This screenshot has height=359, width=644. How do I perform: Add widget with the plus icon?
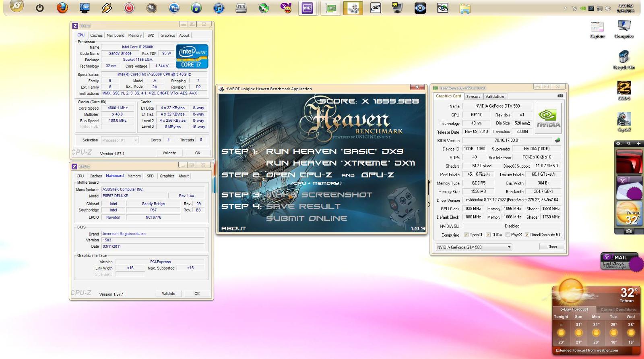(638, 143)
